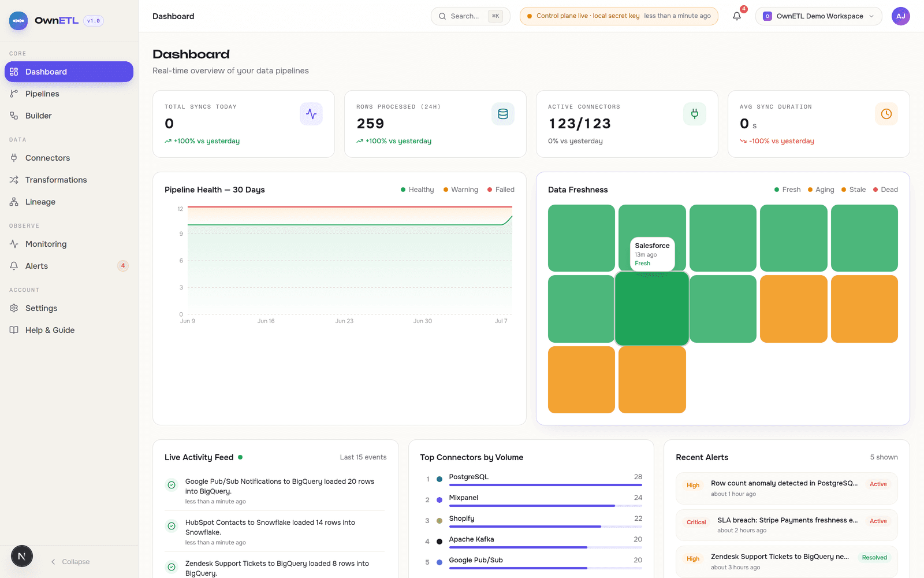Toggle the Healthy series in legend
Viewport: 924px width, 578px height.
(417, 190)
